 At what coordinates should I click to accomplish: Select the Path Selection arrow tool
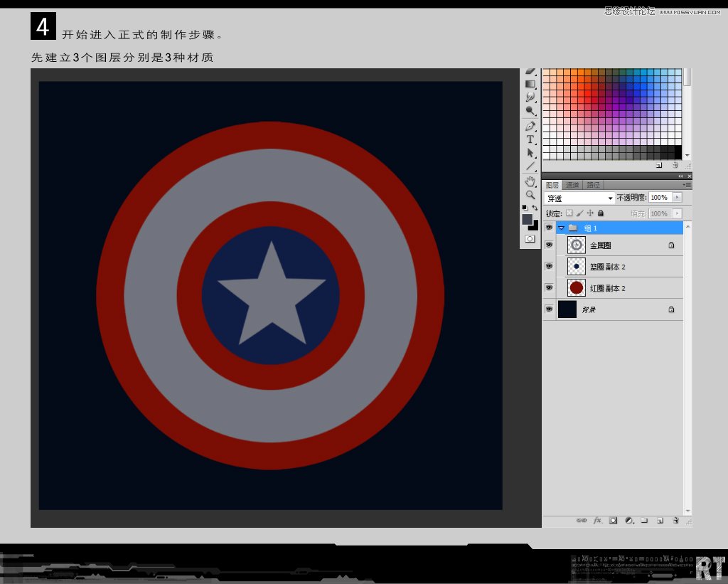[530, 153]
